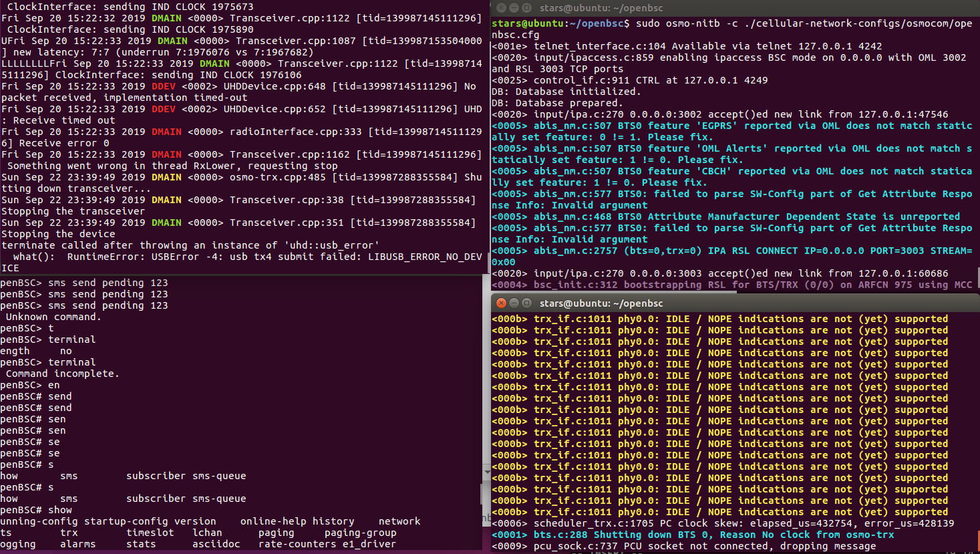Screen dimensions: 980x554
Task: Click the word 'startup-config' in completions
Action: [126, 521]
